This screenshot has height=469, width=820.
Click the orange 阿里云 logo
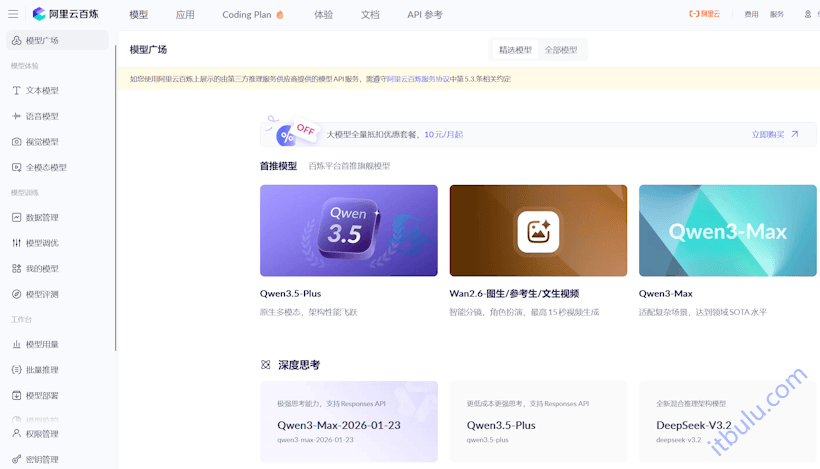pyautogui.click(x=704, y=14)
